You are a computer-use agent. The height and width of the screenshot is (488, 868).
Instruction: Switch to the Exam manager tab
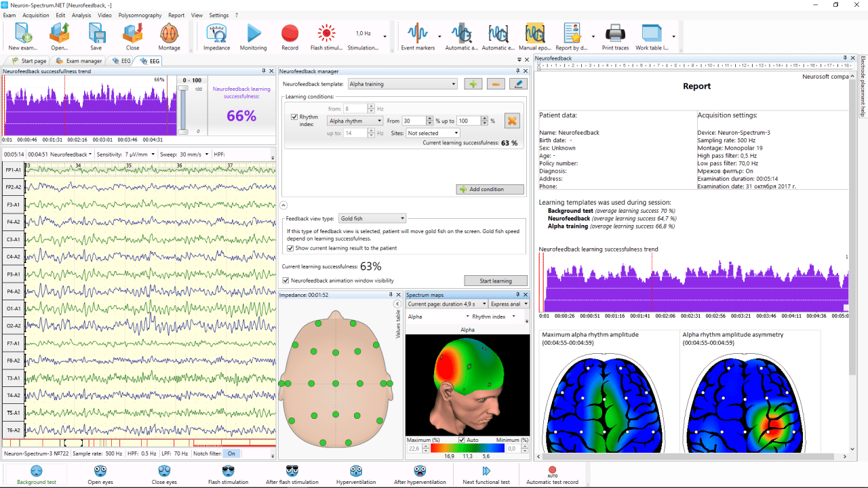(79, 61)
